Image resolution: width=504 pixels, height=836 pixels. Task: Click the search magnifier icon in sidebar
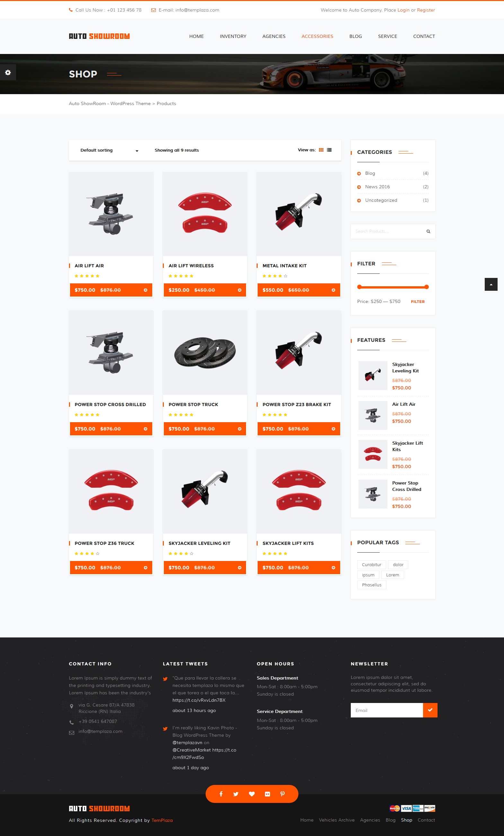(x=428, y=231)
